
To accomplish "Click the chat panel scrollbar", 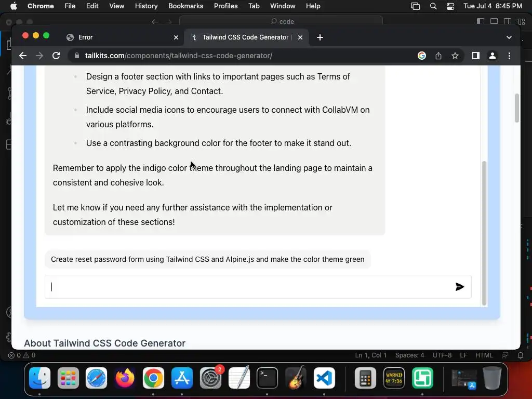I will click(x=484, y=233).
